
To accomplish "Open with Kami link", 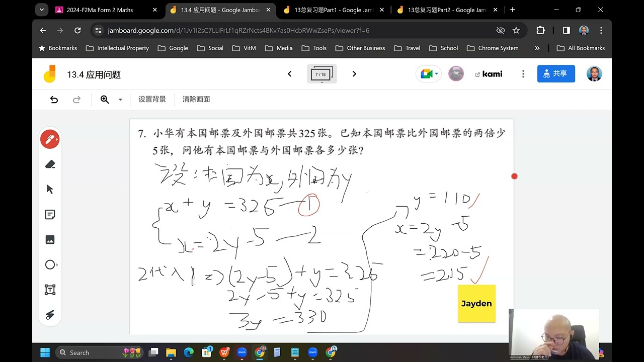I will [x=489, y=74].
